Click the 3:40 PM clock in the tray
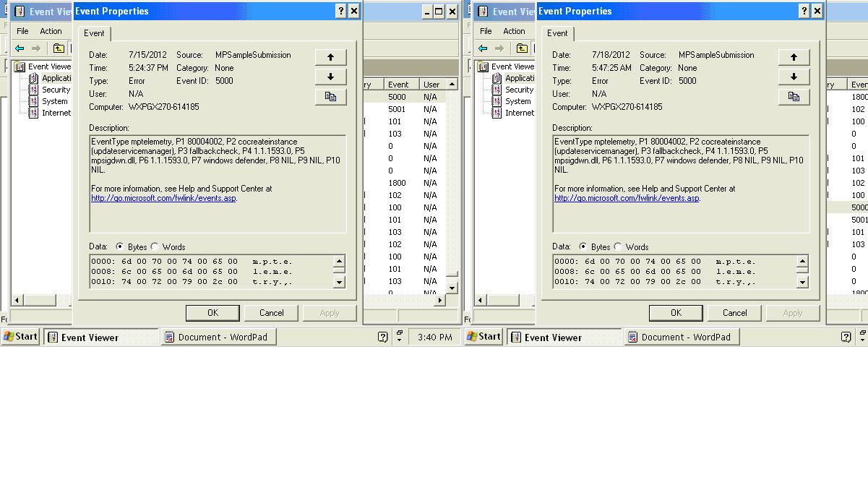Viewport: 868px width, 490px height. [x=435, y=337]
